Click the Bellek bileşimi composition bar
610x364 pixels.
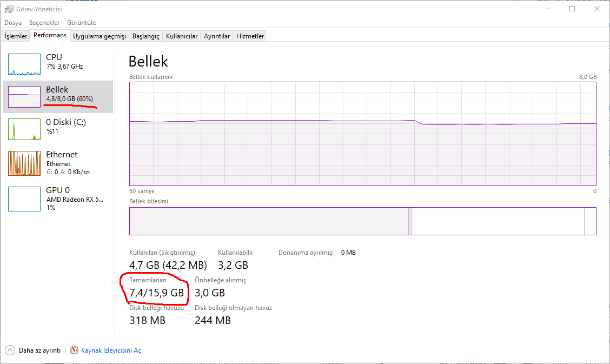(x=362, y=221)
